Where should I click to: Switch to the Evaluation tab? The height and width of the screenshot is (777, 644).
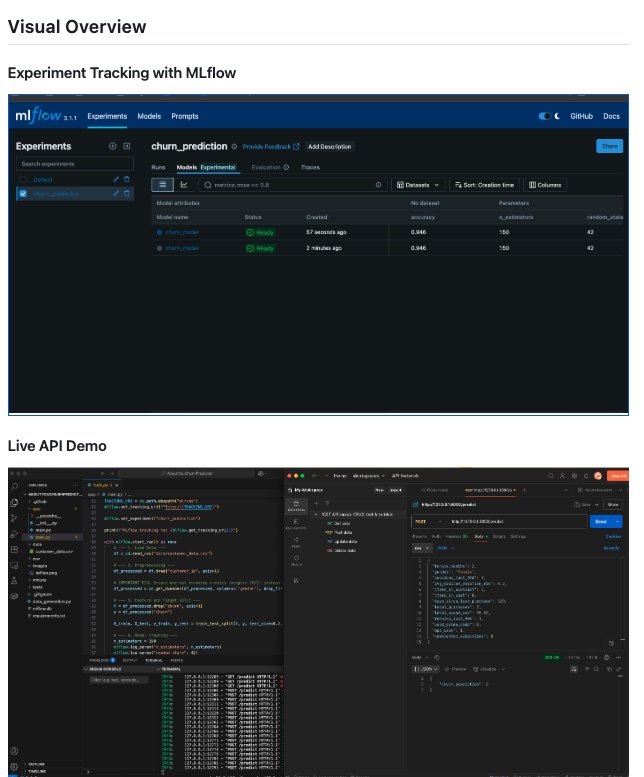point(270,167)
